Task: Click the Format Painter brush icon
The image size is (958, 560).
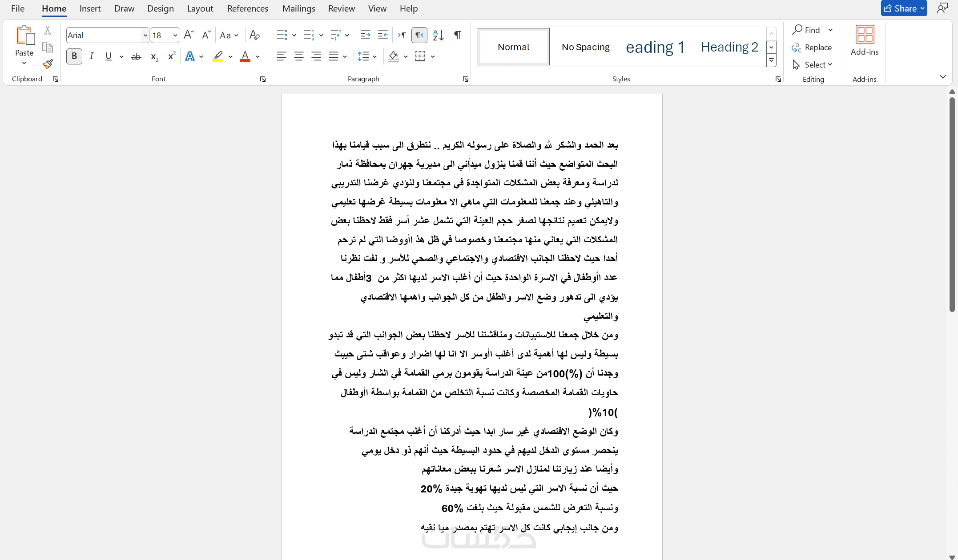Action: pos(48,64)
